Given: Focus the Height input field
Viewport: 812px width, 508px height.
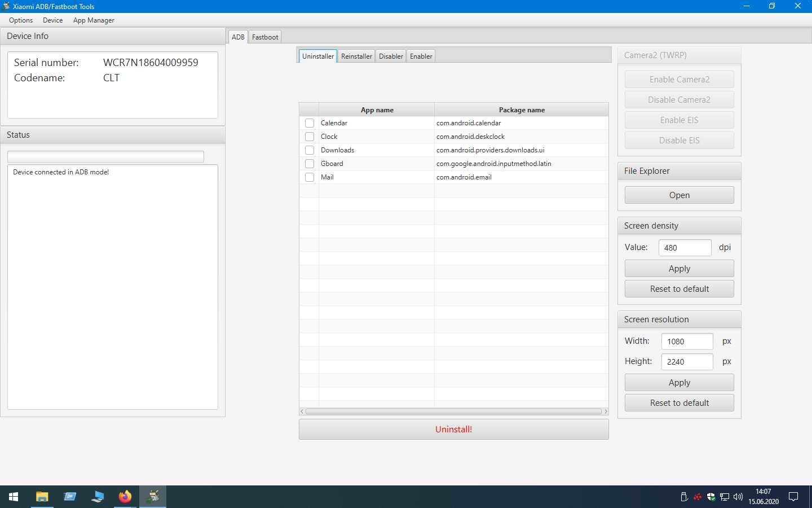Looking at the screenshot, I should tap(687, 361).
